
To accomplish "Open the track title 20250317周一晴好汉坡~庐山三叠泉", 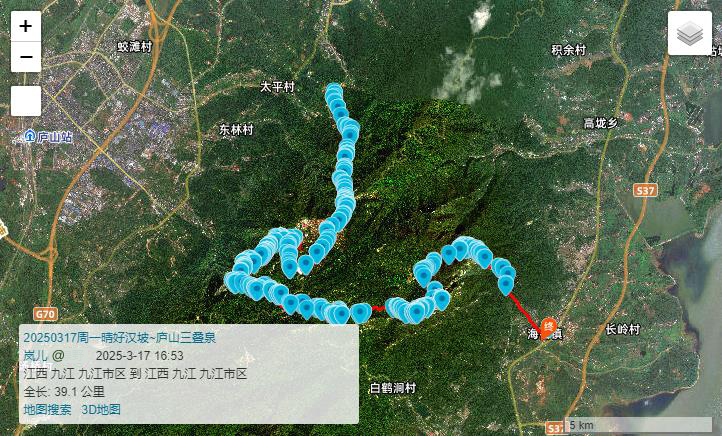I will click(120, 338).
